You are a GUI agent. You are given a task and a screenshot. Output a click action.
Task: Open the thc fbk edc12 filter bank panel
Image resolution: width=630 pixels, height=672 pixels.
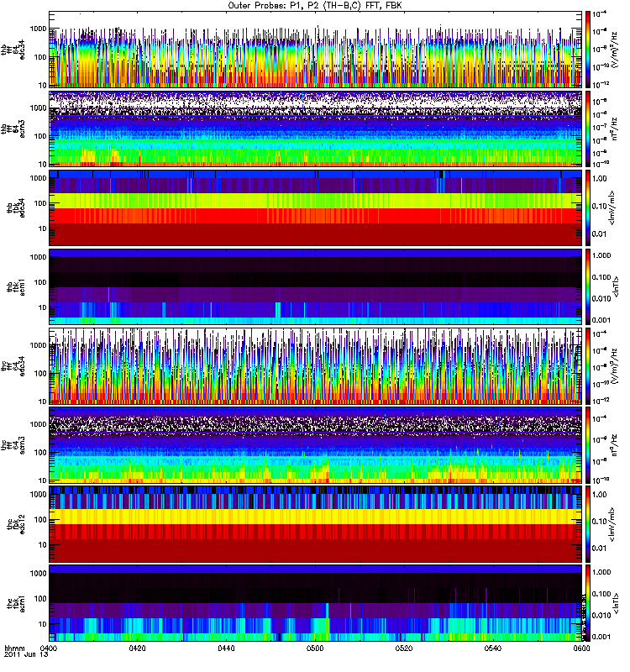[315, 522]
